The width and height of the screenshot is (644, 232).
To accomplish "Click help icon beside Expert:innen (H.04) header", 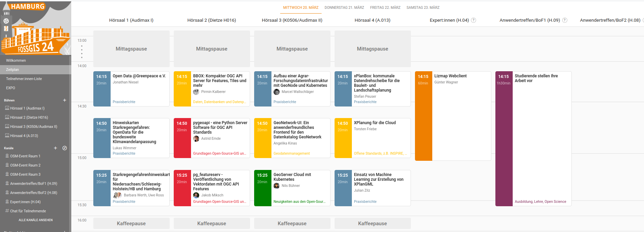I will pyautogui.click(x=474, y=20).
